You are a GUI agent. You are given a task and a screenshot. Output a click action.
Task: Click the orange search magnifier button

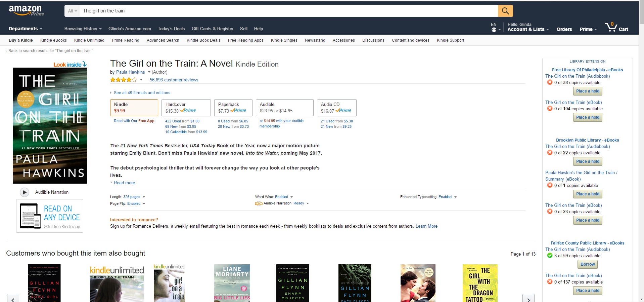coord(505,11)
